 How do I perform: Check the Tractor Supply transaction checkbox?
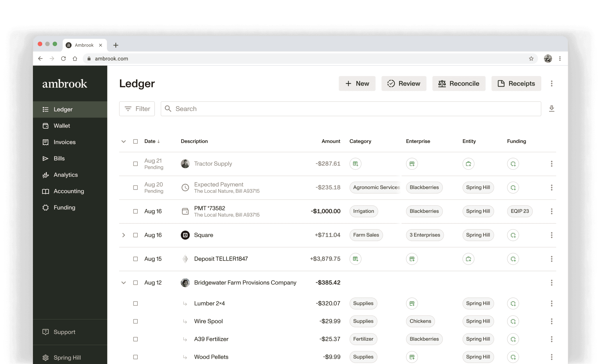(x=135, y=164)
